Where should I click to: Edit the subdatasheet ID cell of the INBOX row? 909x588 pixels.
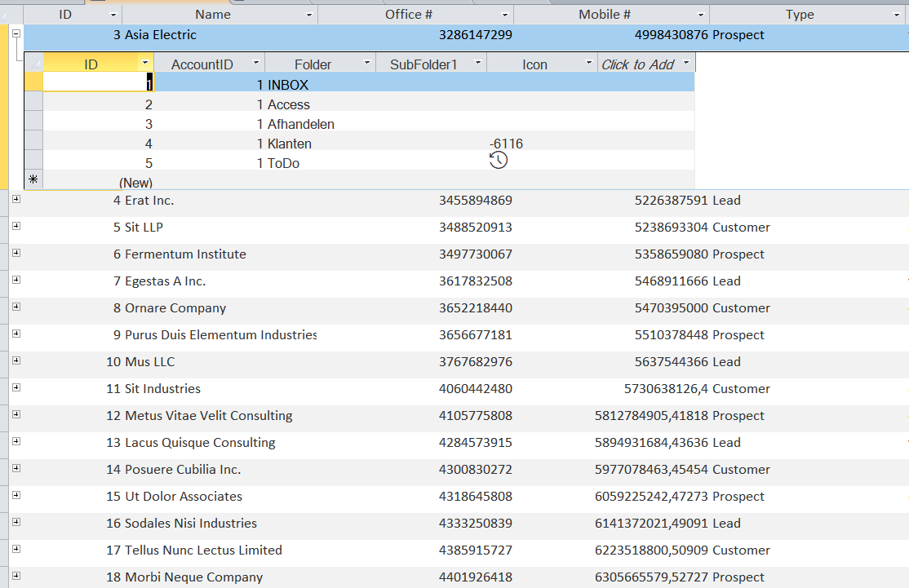pos(99,82)
